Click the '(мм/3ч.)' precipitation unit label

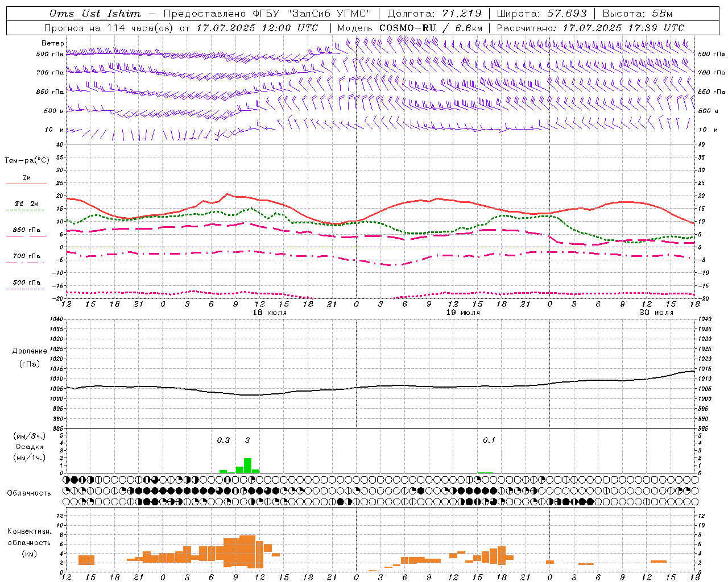click(30, 436)
